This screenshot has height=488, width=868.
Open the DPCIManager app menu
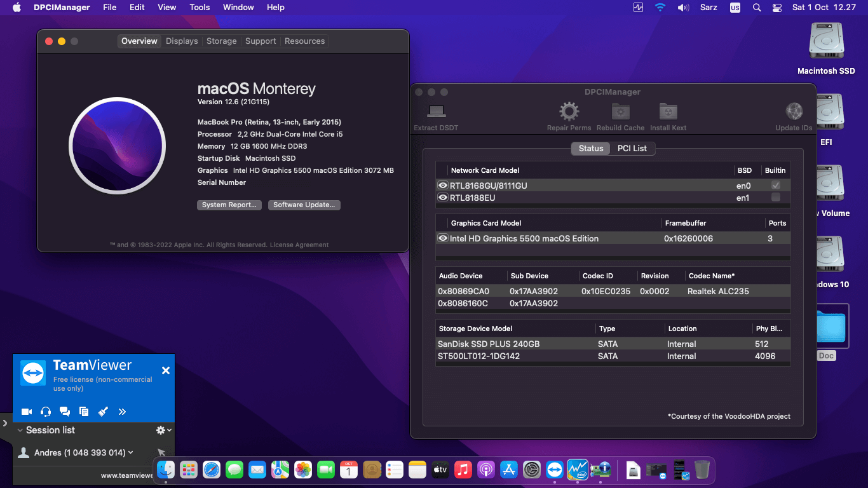[x=62, y=7]
